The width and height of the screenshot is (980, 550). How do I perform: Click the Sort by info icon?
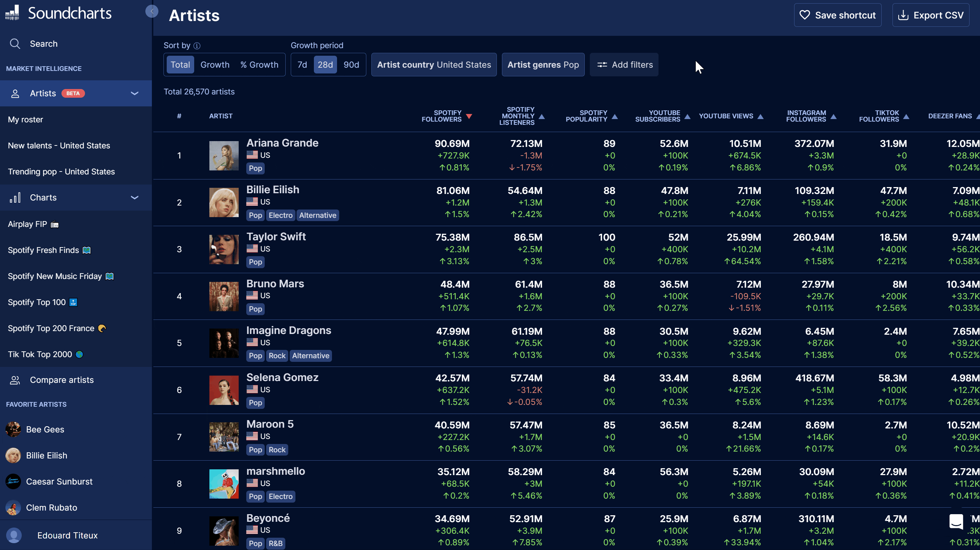coord(197,46)
